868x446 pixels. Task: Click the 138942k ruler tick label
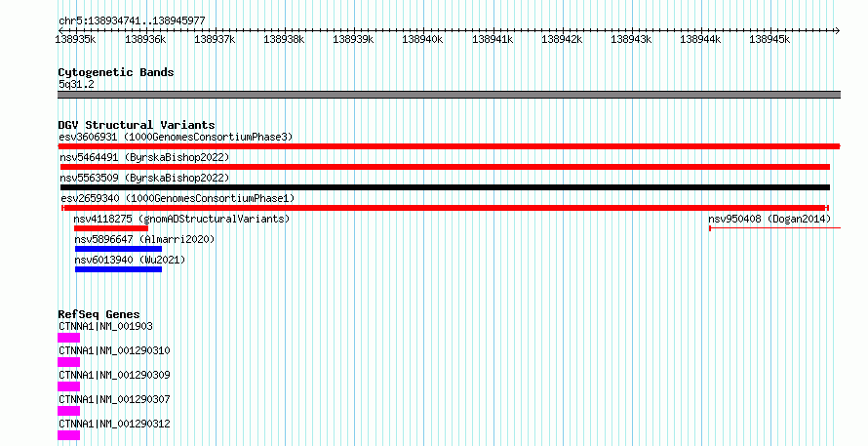(562, 39)
